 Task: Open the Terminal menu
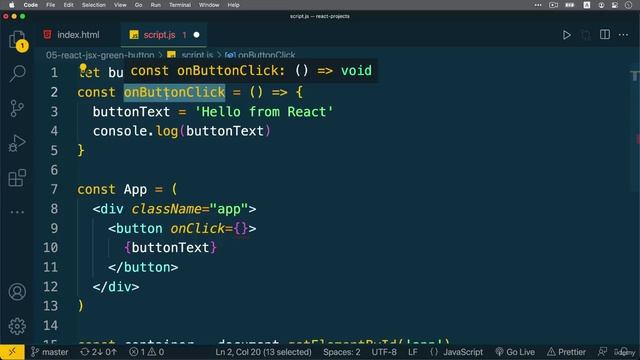180,5
